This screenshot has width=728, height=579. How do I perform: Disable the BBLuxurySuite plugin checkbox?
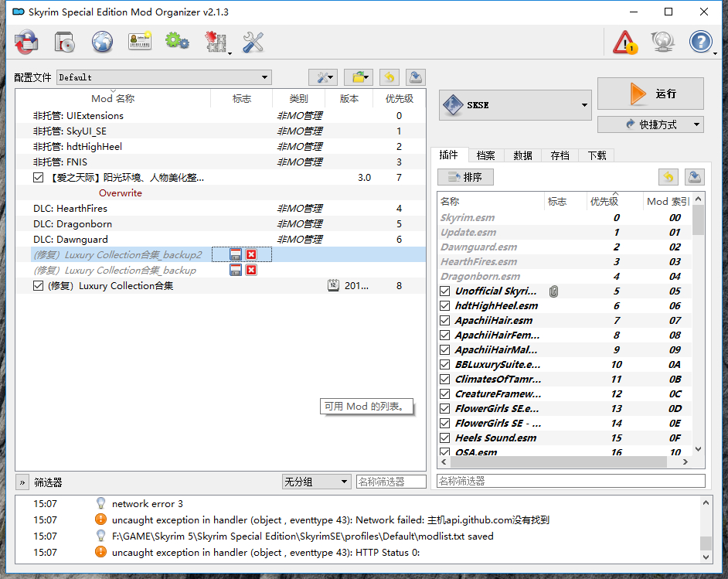pyautogui.click(x=445, y=365)
